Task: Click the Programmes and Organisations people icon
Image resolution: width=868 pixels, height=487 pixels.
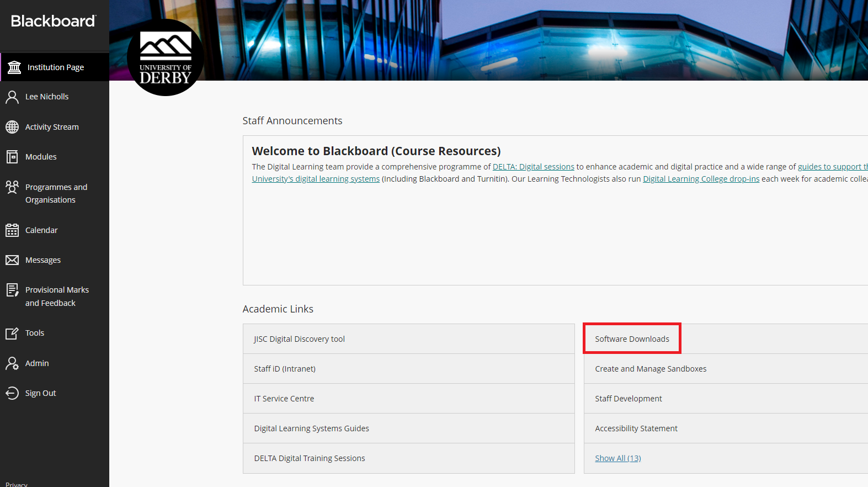Action: click(x=12, y=187)
